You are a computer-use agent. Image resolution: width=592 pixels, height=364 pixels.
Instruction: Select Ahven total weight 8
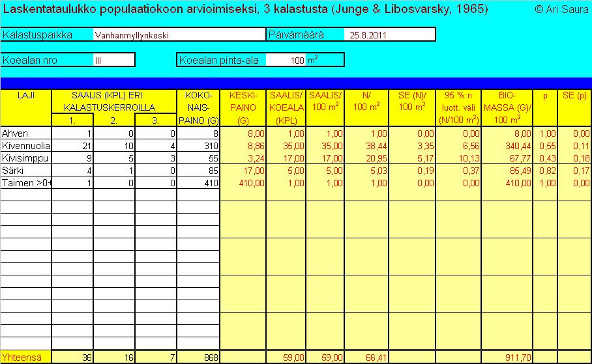(x=198, y=133)
